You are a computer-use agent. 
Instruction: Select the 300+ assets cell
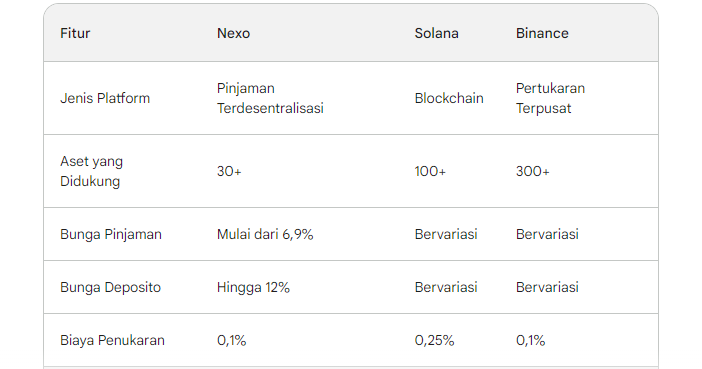tap(533, 171)
